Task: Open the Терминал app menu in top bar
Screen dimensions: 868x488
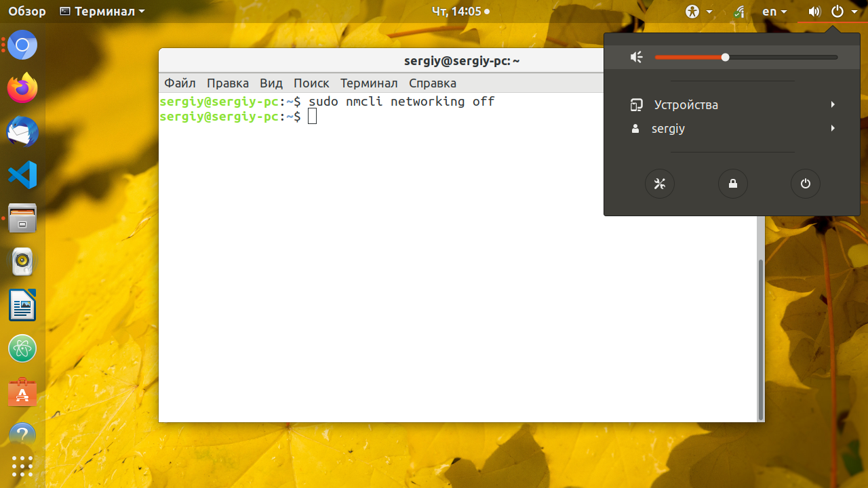Action: [x=102, y=12]
